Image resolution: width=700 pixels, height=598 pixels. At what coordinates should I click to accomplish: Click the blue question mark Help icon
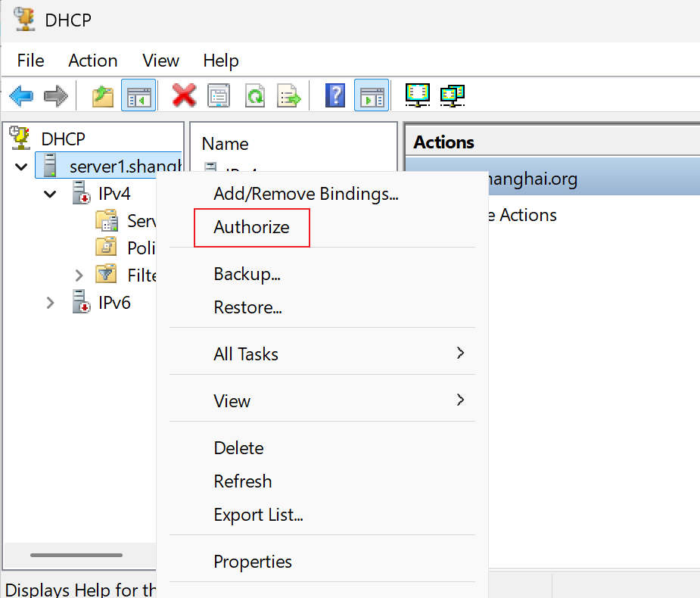[335, 95]
